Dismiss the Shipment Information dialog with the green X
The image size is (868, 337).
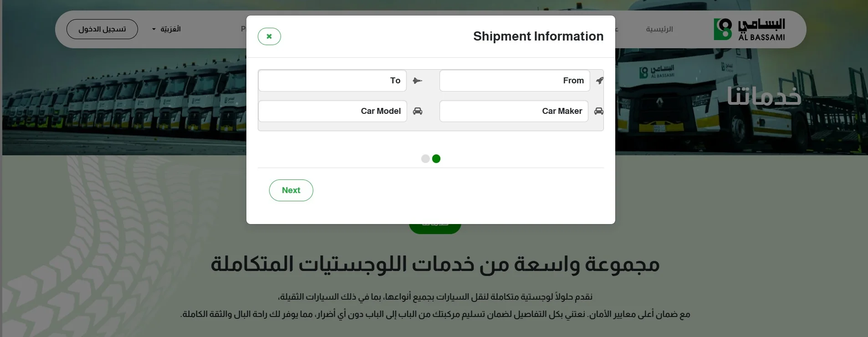(269, 36)
